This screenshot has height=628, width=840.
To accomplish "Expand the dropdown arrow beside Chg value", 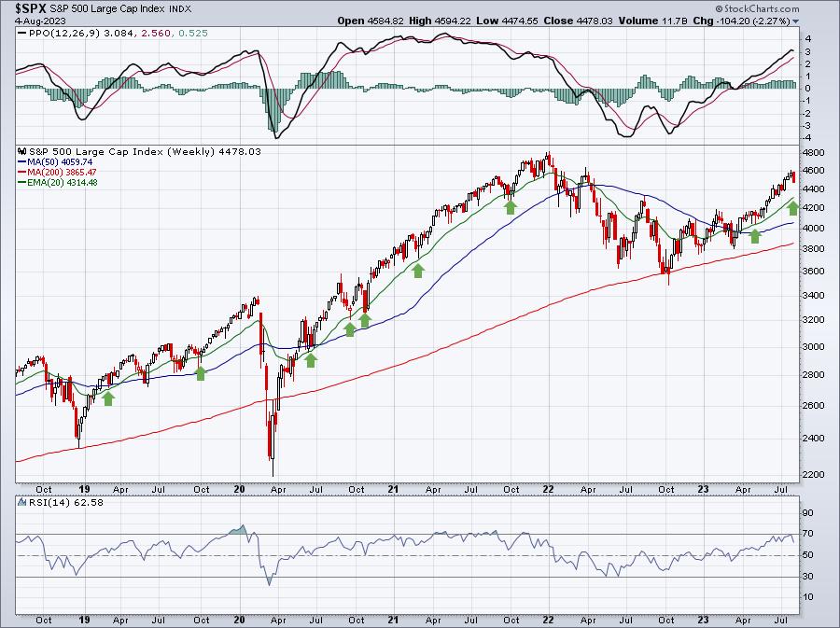I will 795,21.
